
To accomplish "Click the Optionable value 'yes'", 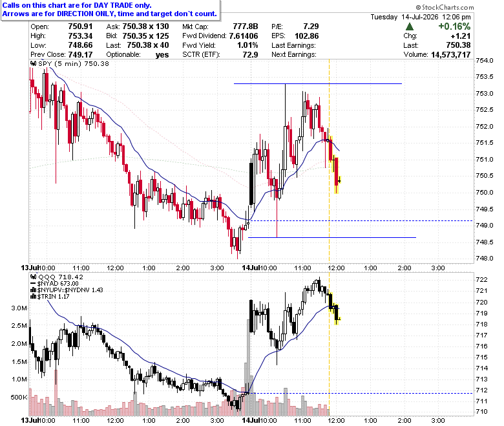I will coord(162,55).
